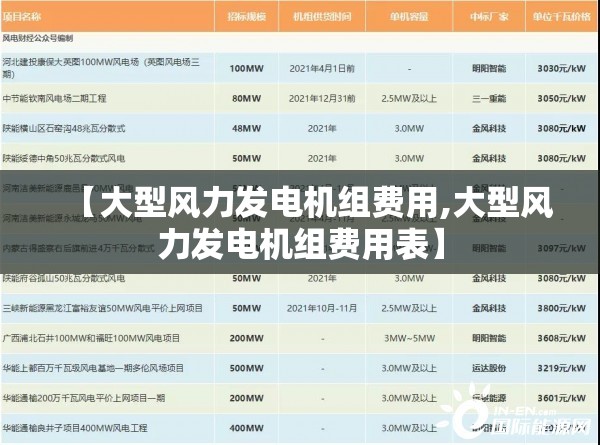Click the 3030元/kW price cell
The height and width of the screenshot is (445, 600).
click(561, 68)
